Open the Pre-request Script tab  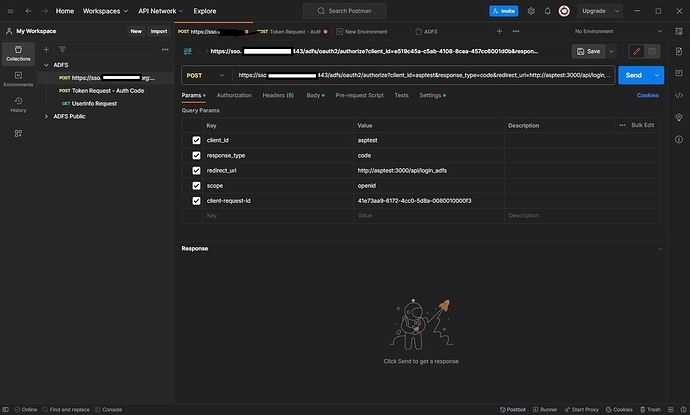(359, 95)
